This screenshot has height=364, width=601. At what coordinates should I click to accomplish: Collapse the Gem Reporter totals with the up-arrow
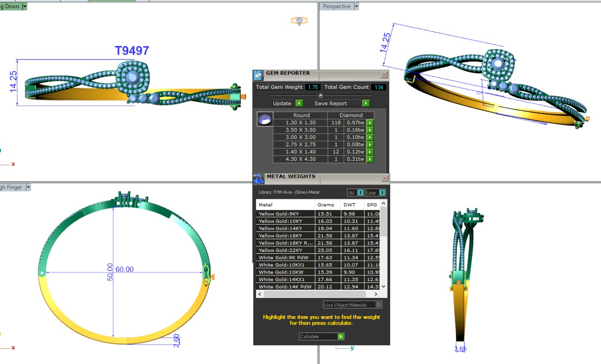(321, 95)
